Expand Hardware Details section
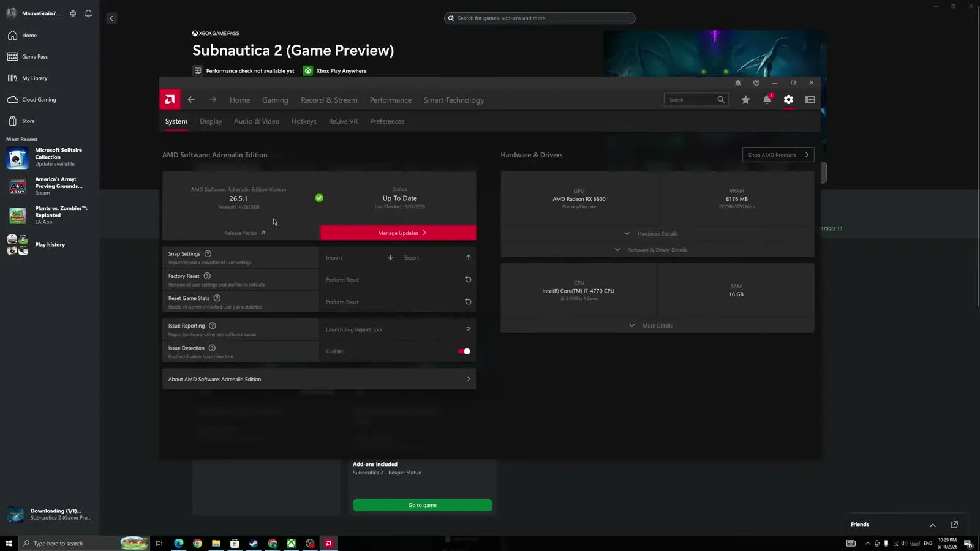The height and width of the screenshot is (551, 980). (x=651, y=234)
